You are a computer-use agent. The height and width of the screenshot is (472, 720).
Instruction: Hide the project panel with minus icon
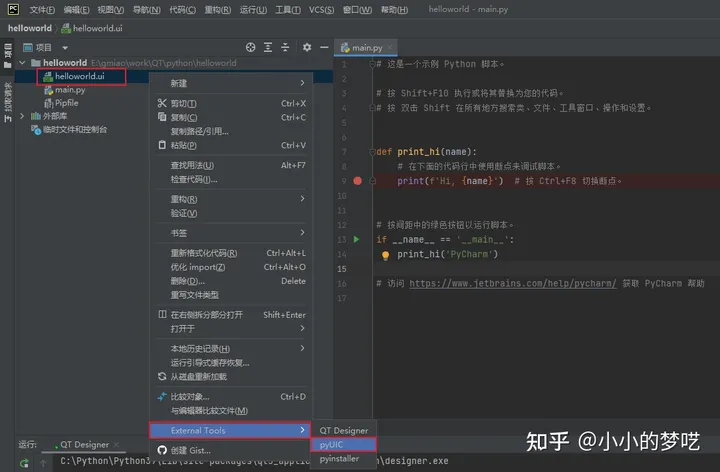click(x=324, y=47)
